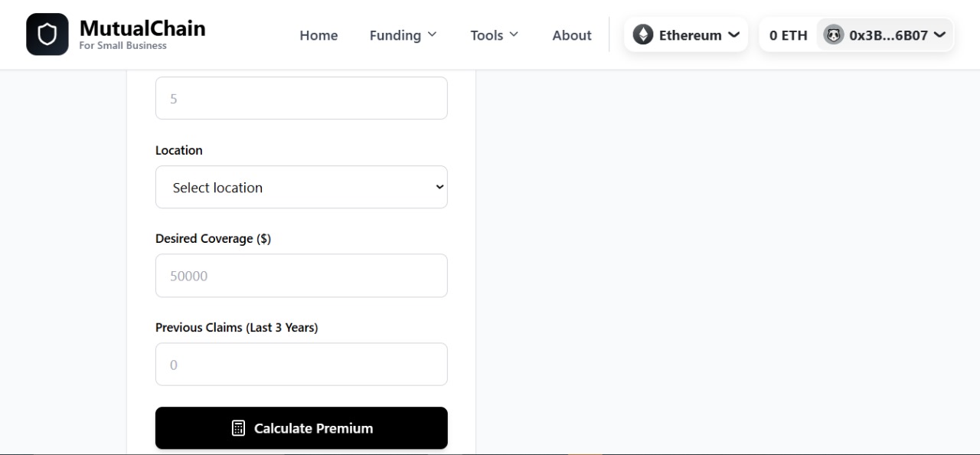Open the About page

[572, 35]
